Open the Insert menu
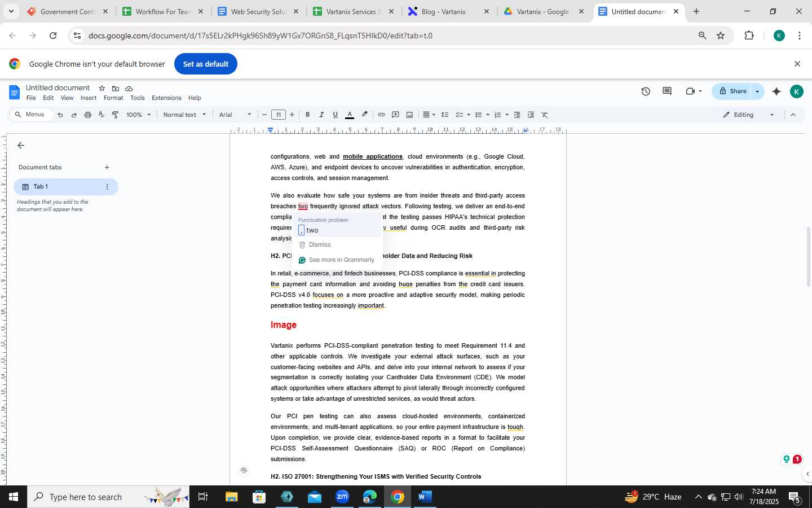812x508 pixels. [x=89, y=98]
